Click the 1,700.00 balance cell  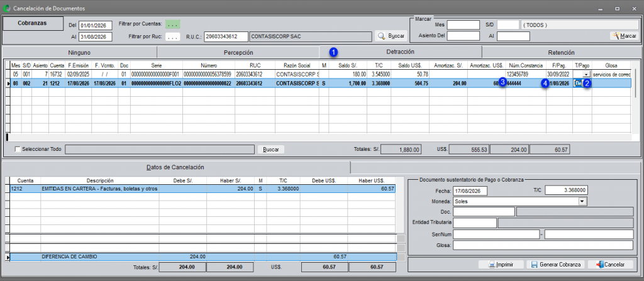pyautogui.click(x=348, y=84)
